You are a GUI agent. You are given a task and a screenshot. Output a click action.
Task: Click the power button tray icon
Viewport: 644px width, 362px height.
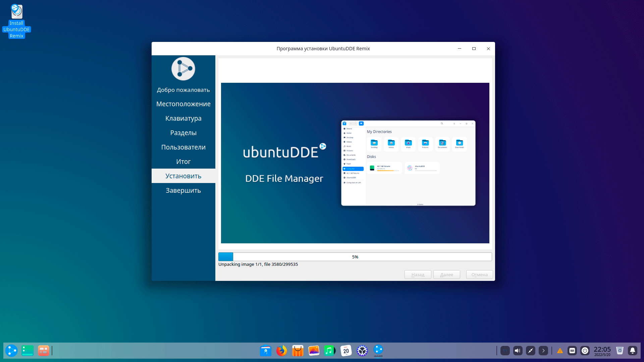585,351
